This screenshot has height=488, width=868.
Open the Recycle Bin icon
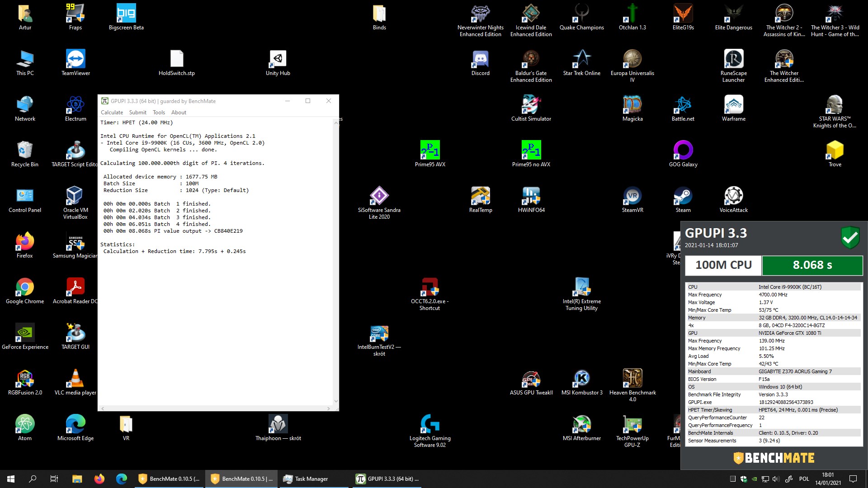coord(25,154)
